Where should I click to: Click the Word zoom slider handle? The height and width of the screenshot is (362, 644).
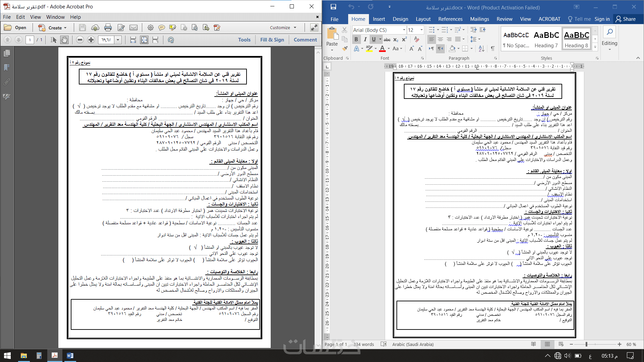pyautogui.click(x=586, y=344)
